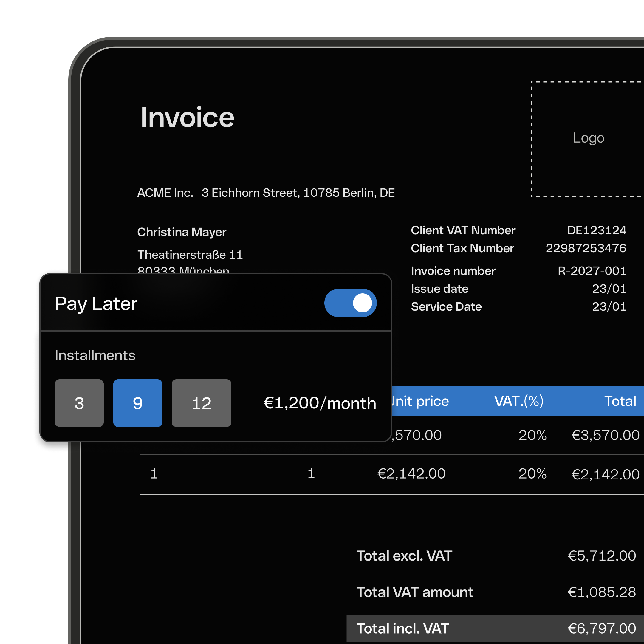Select 3 installments option

click(x=79, y=403)
